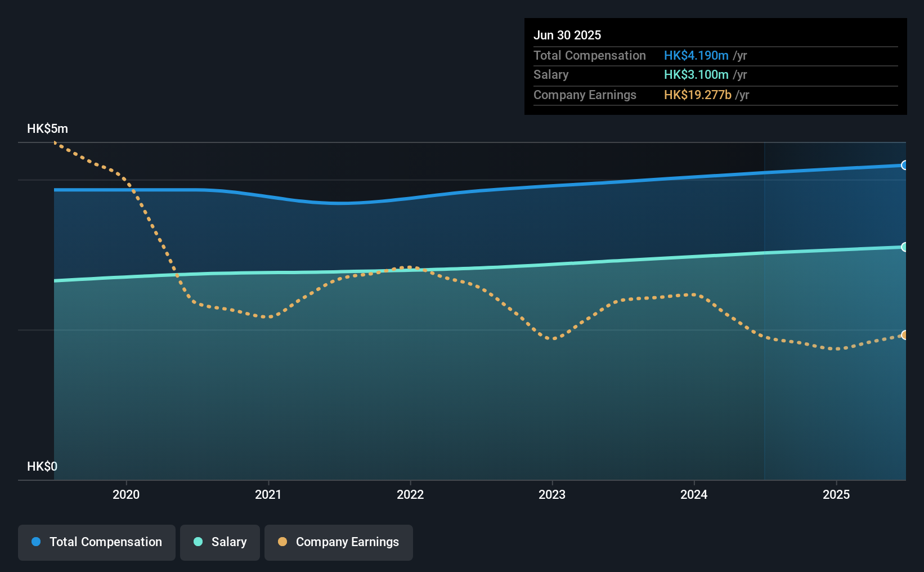Toggle Company Earnings series visibility
924x572 pixels.
point(338,542)
